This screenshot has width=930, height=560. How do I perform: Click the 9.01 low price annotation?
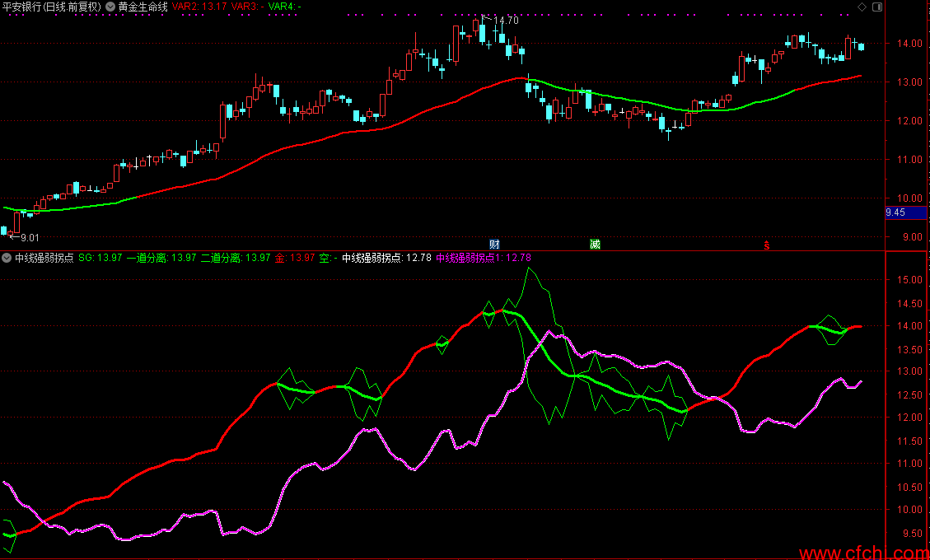(30, 238)
